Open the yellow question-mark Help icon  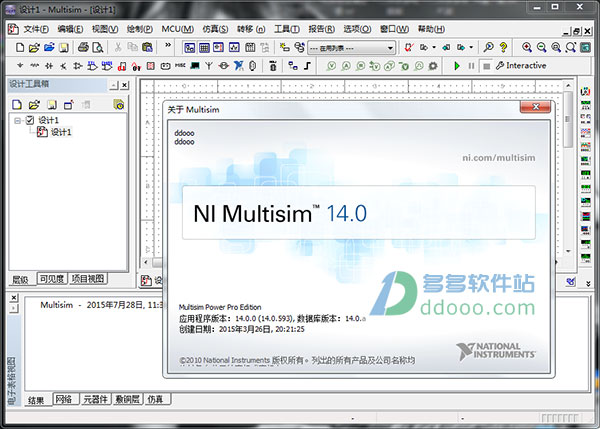click(503, 47)
